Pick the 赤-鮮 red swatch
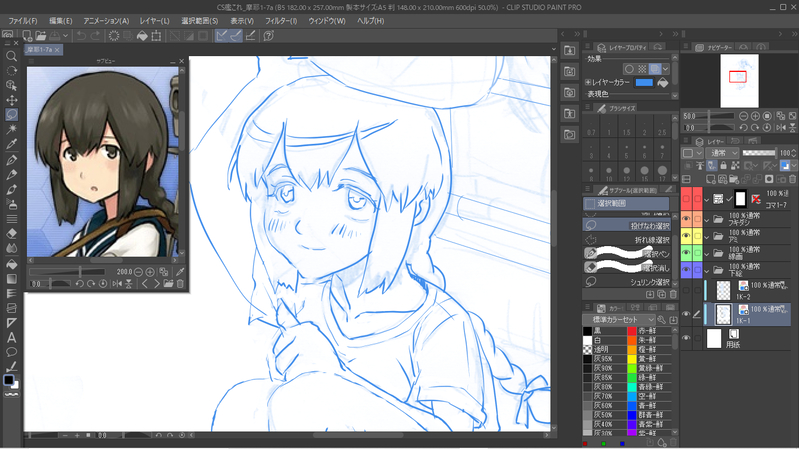 click(632, 331)
